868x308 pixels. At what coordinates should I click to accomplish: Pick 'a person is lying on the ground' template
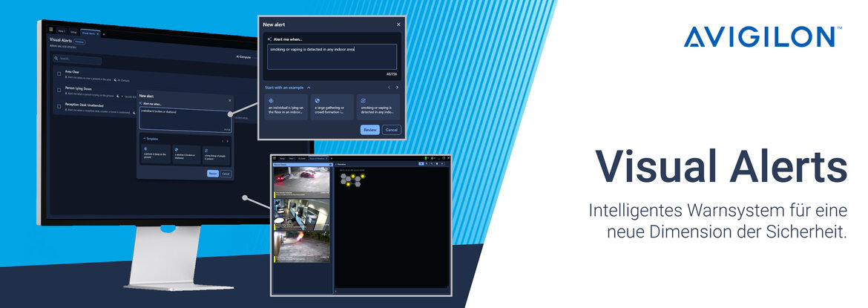pos(156,155)
